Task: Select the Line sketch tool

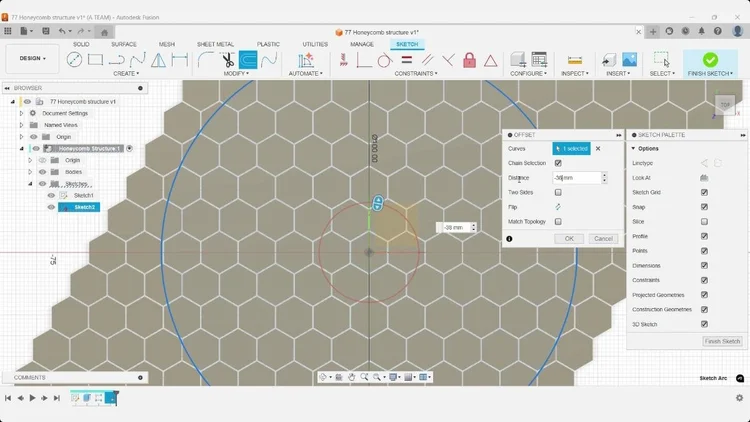Action: [x=116, y=60]
